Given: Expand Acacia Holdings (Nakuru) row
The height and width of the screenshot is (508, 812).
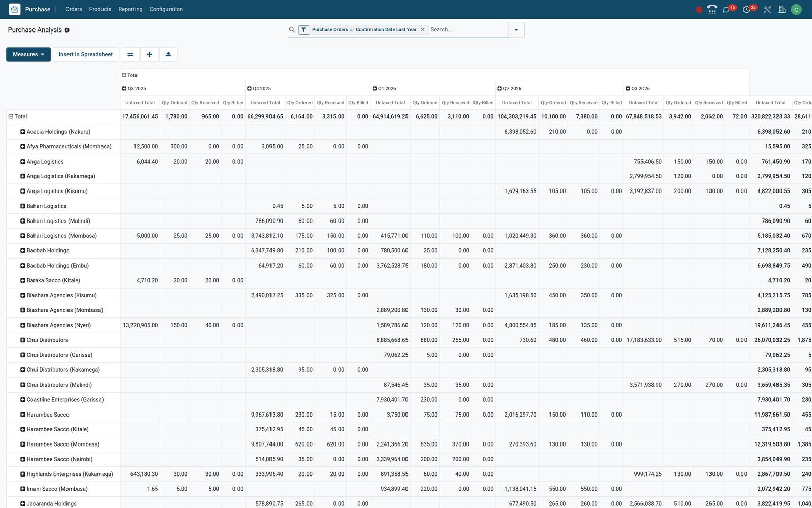Looking at the screenshot, I should (55, 132).
